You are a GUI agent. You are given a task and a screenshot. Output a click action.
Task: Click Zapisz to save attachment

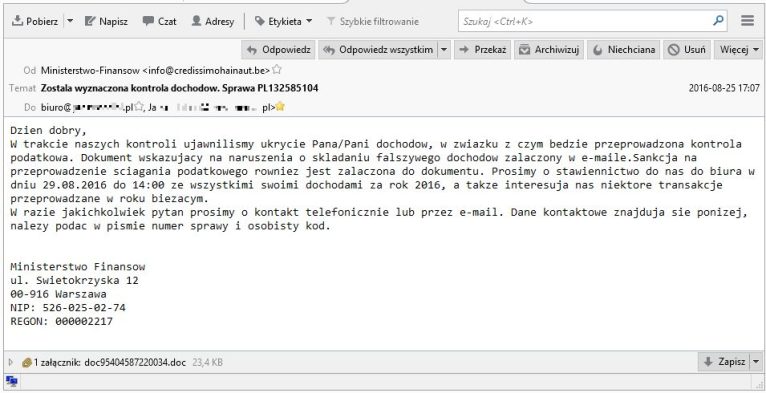(x=723, y=362)
